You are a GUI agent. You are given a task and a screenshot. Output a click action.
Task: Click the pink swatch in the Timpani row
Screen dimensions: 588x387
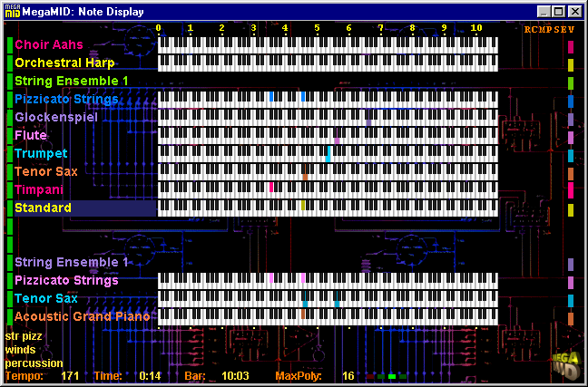(570, 191)
